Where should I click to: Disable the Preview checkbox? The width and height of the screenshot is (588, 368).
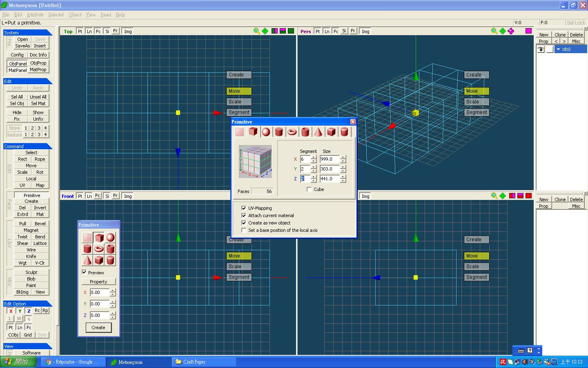click(84, 272)
